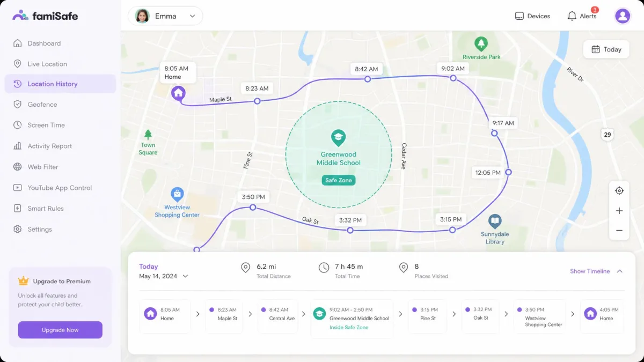Select the 3:32 PM Oak St card
Screen dimensions: 644x362
(479, 316)
